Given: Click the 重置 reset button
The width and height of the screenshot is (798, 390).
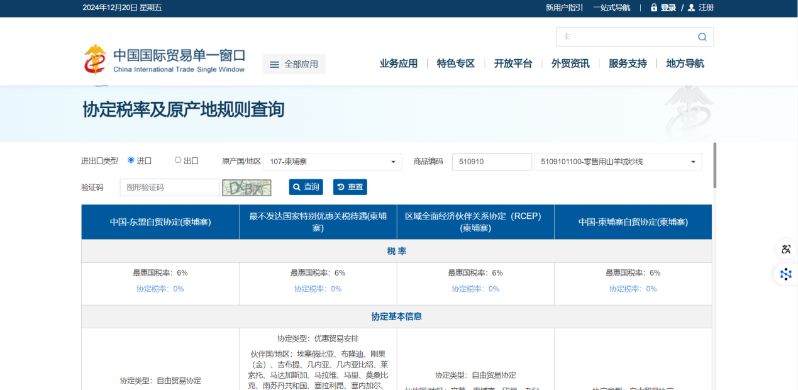Looking at the screenshot, I should coord(350,187).
